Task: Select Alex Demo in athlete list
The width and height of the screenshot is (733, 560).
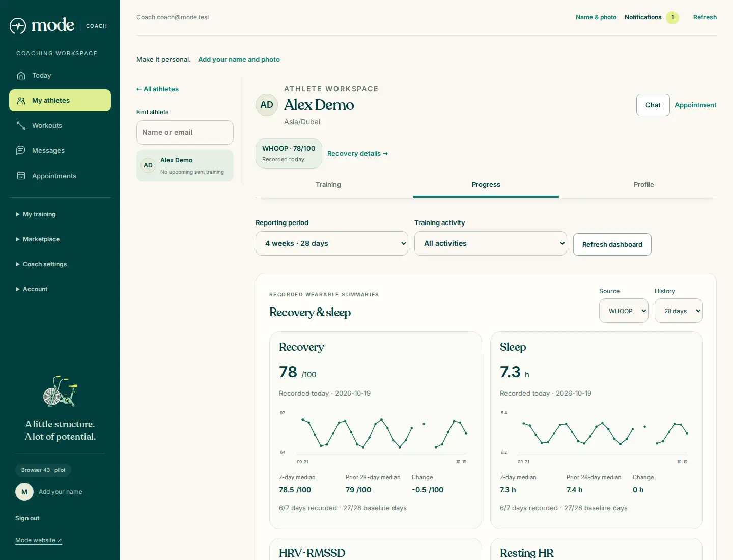Action: click(185, 165)
